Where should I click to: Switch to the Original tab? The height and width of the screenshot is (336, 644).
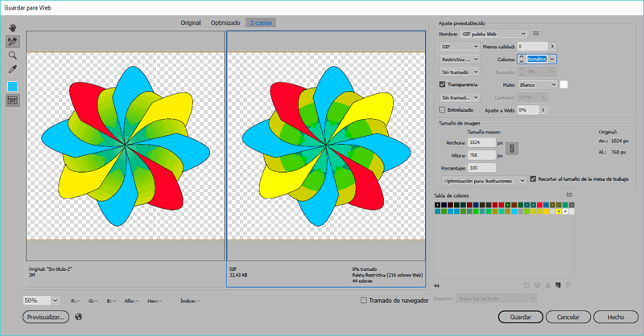click(191, 23)
